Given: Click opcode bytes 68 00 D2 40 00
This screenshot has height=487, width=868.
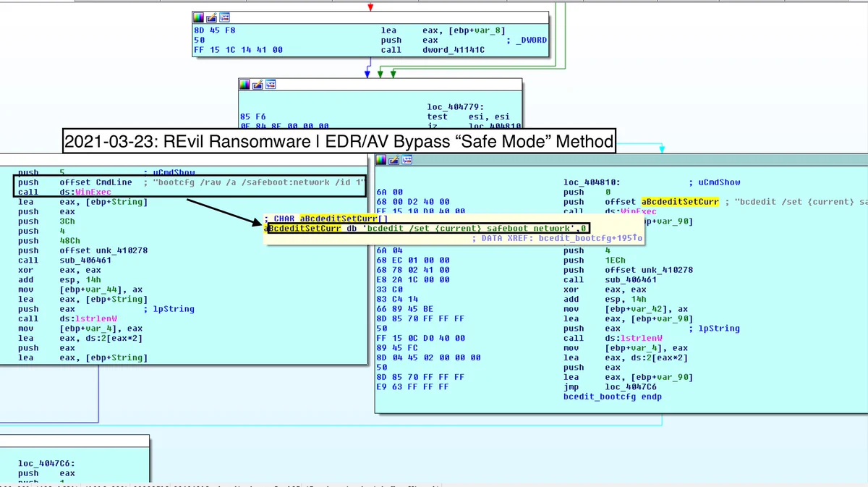Looking at the screenshot, I should (412, 201).
